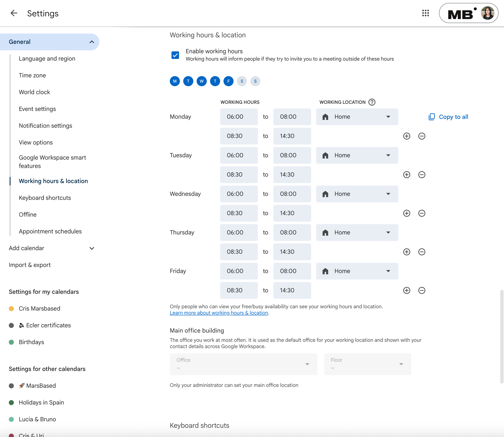Edit Friday's 14:30 end time field

tap(292, 290)
